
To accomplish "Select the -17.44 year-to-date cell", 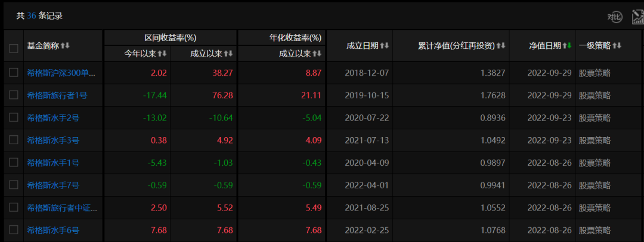I will point(155,96).
